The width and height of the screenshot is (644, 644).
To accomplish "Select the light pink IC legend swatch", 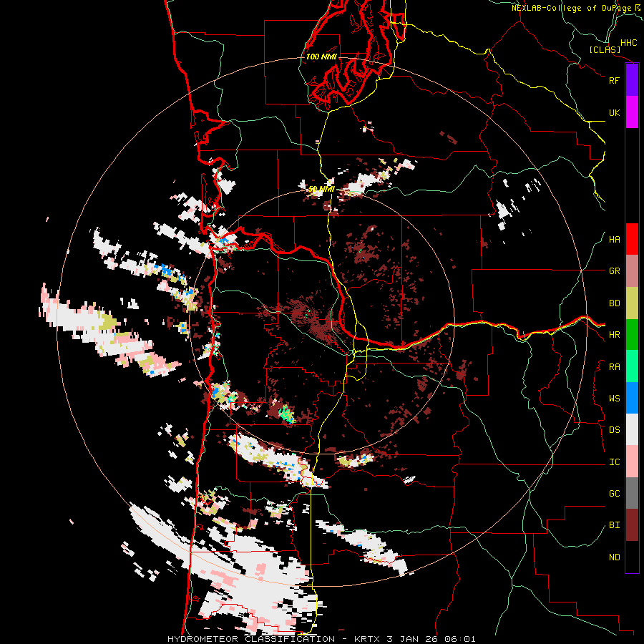I will point(632,462).
